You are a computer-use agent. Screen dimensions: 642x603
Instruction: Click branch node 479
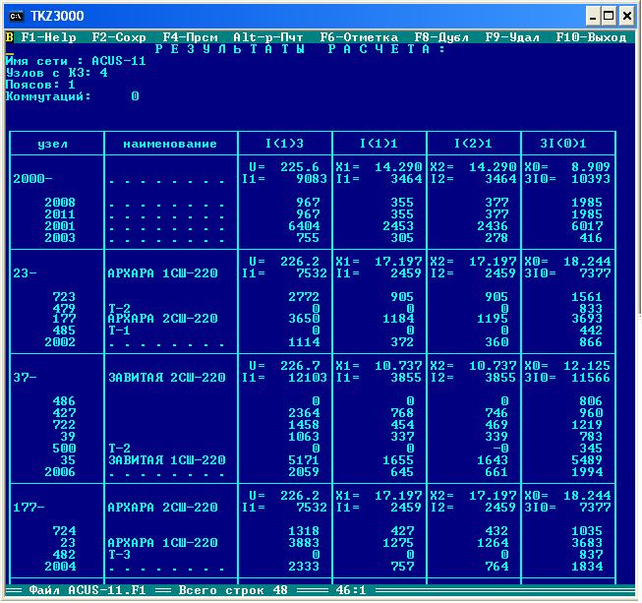[64, 308]
